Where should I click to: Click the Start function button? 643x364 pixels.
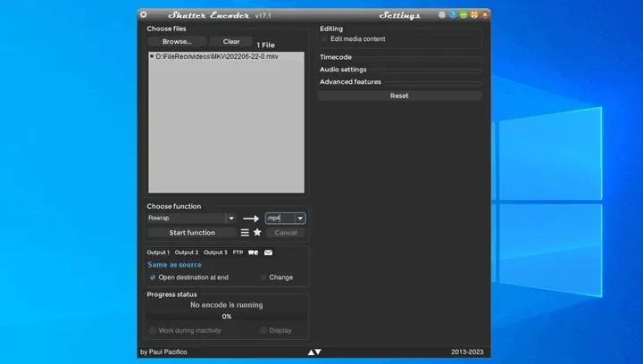[x=192, y=233]
